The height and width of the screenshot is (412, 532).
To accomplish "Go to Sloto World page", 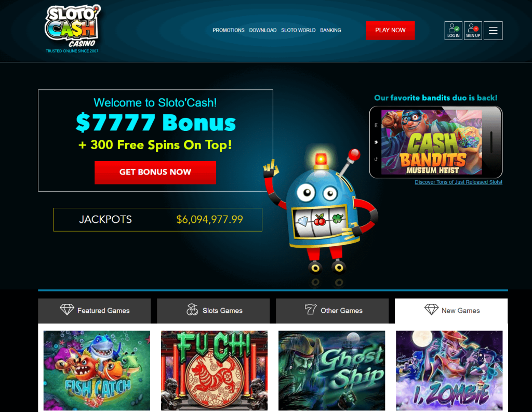I will 298,30.
